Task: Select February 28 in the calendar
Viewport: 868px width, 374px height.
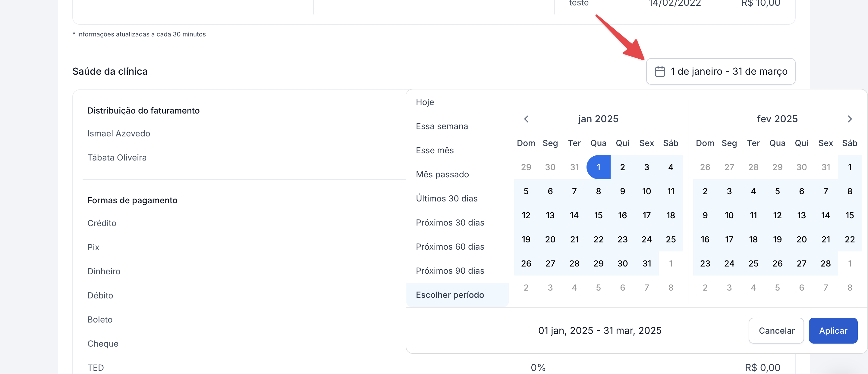Action: (x=825, y=263)
